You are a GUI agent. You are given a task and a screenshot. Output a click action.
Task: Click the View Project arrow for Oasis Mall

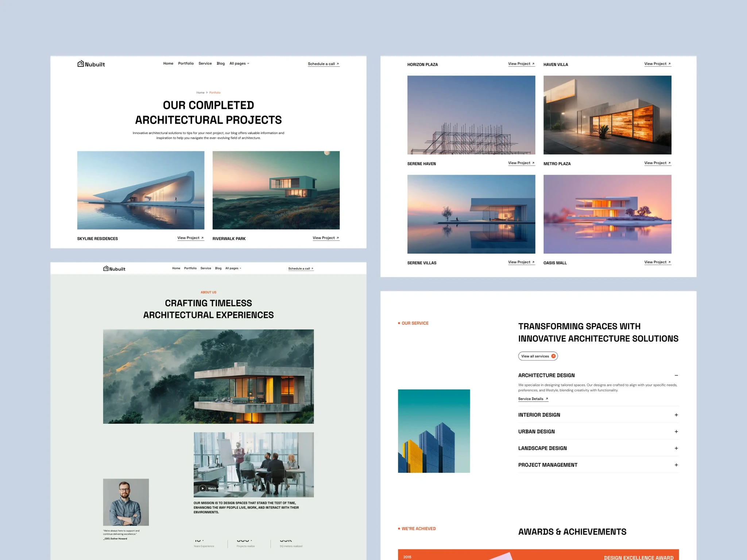click(x=669, y=262)
